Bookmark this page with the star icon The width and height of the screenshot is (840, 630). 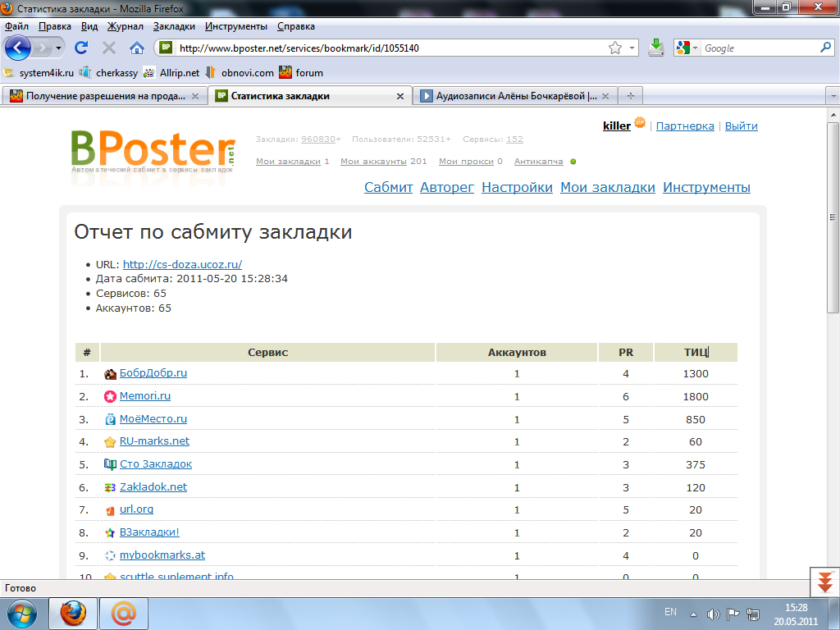pyautogui.click(x=615, y=48)
